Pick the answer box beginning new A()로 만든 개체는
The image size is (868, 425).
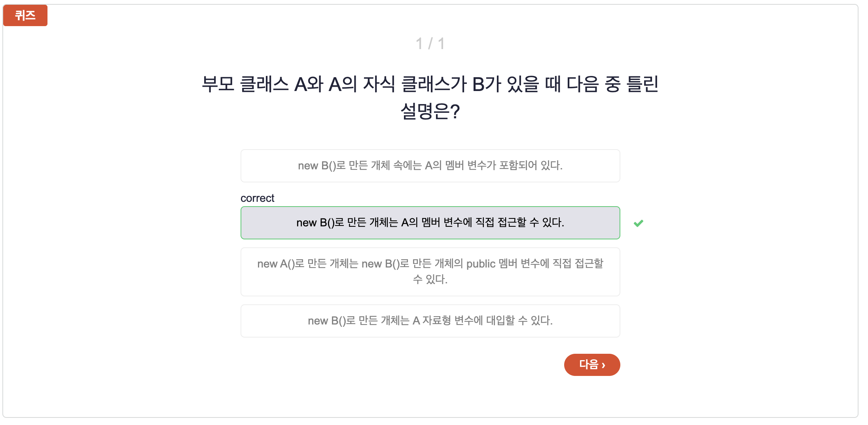(x=430, y=272)
